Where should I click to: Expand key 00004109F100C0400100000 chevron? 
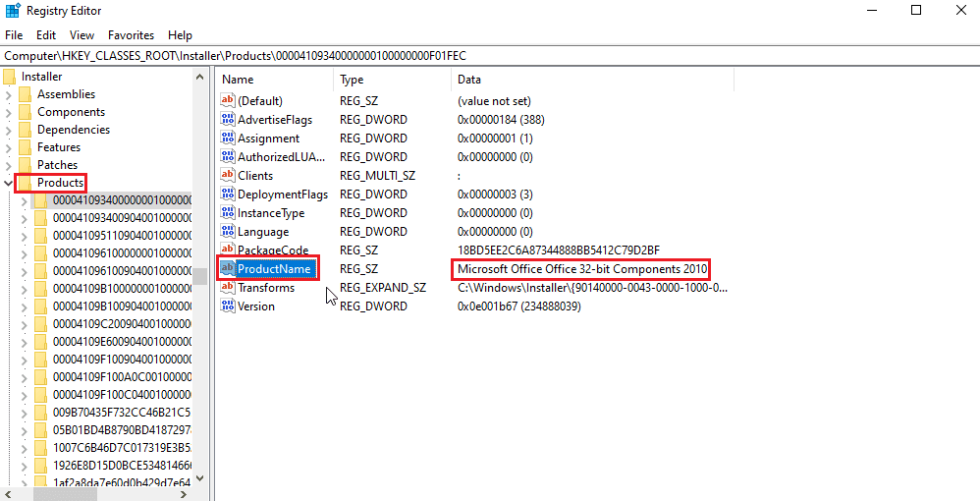tap(24, 395)
